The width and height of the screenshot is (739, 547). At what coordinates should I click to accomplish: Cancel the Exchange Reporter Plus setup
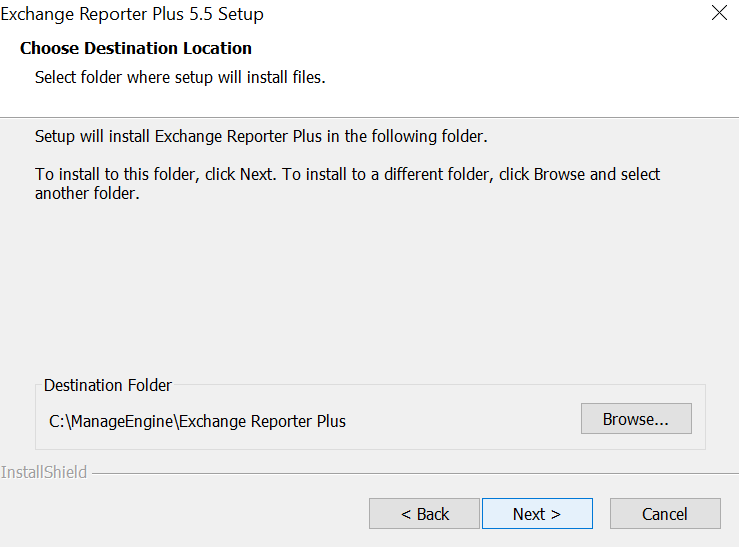(x=664, y=514)
